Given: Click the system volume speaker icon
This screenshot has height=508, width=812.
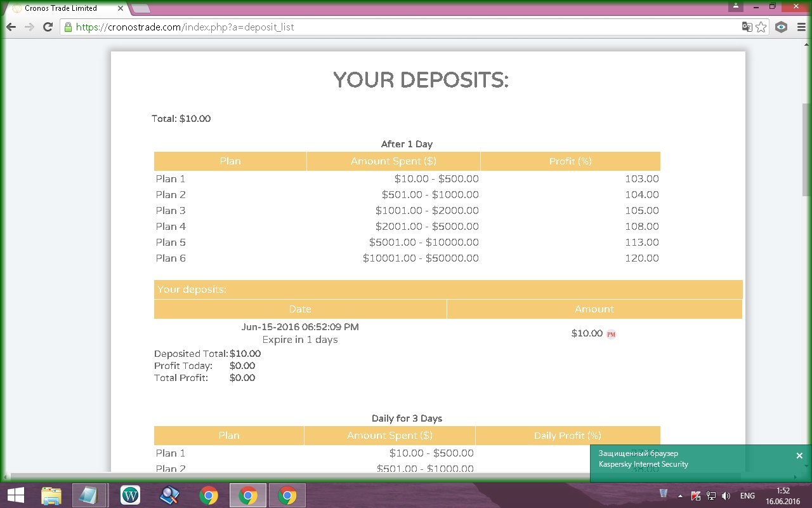Looking at the screenshot, I should coord(726,496).
